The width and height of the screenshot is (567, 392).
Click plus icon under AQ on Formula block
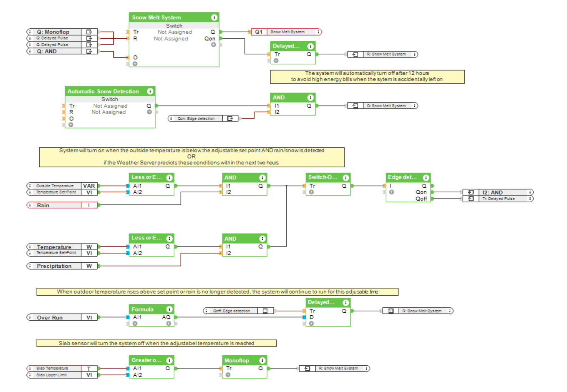coord(169,324)
